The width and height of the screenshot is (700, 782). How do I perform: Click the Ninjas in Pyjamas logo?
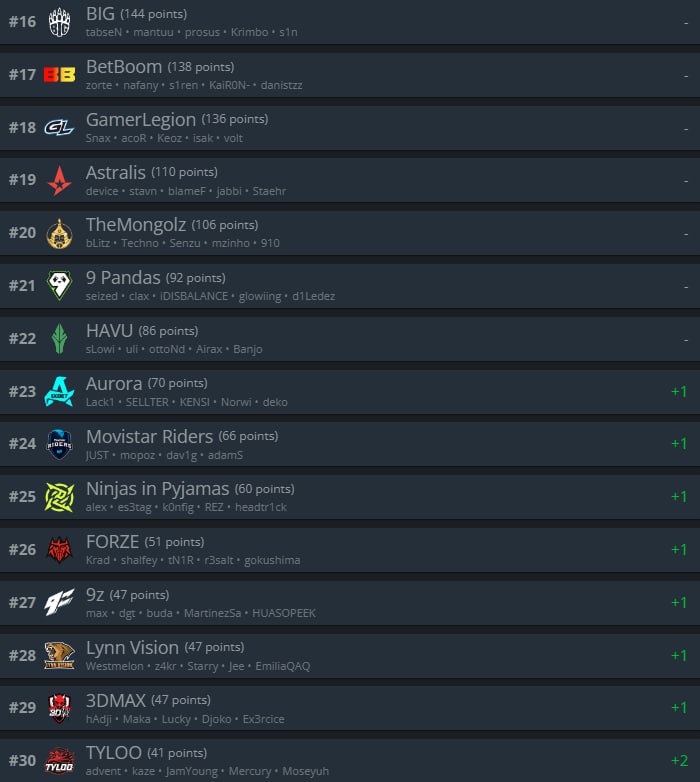point(59,497)
